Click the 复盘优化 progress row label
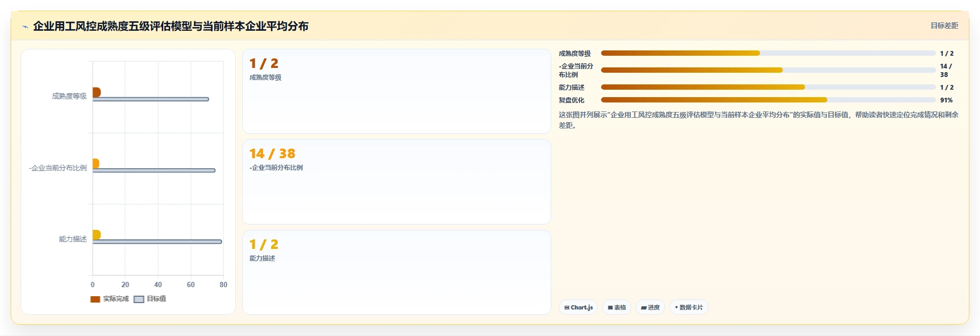This screenshot has width=980, height=336. (x=571, y=100)
